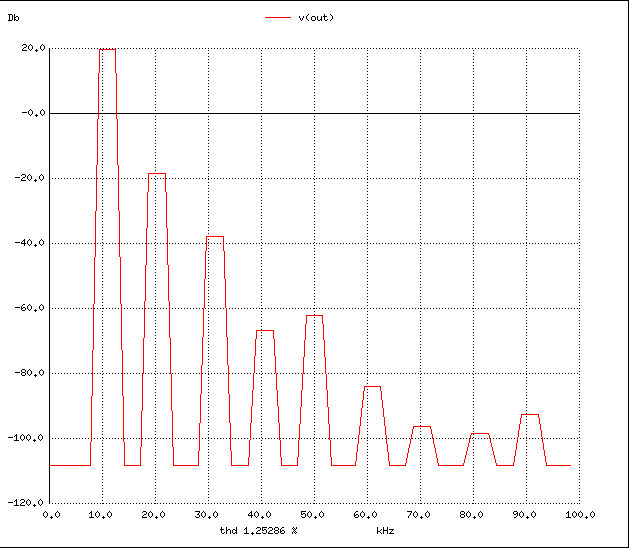The image size is (629, 548).
Task: Select the peak plateau near 50 kHz
Action: (x=314, y=316)
